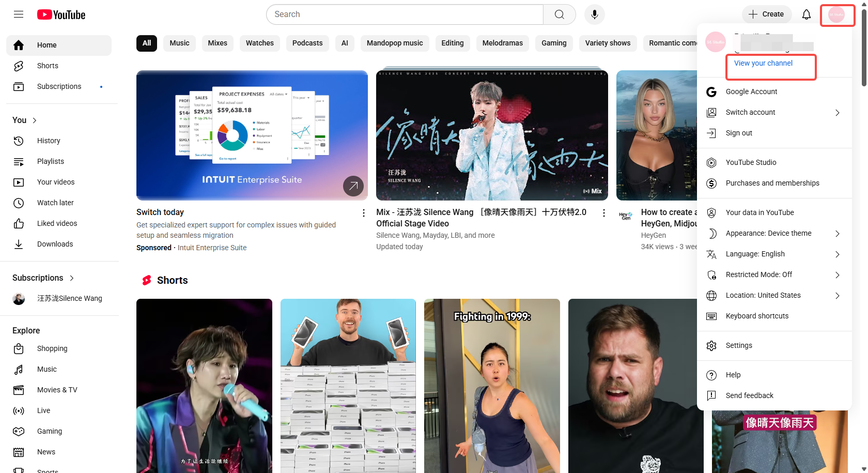Click View your channel link
This screenshot has width=868, height=473.
[763, 63]
